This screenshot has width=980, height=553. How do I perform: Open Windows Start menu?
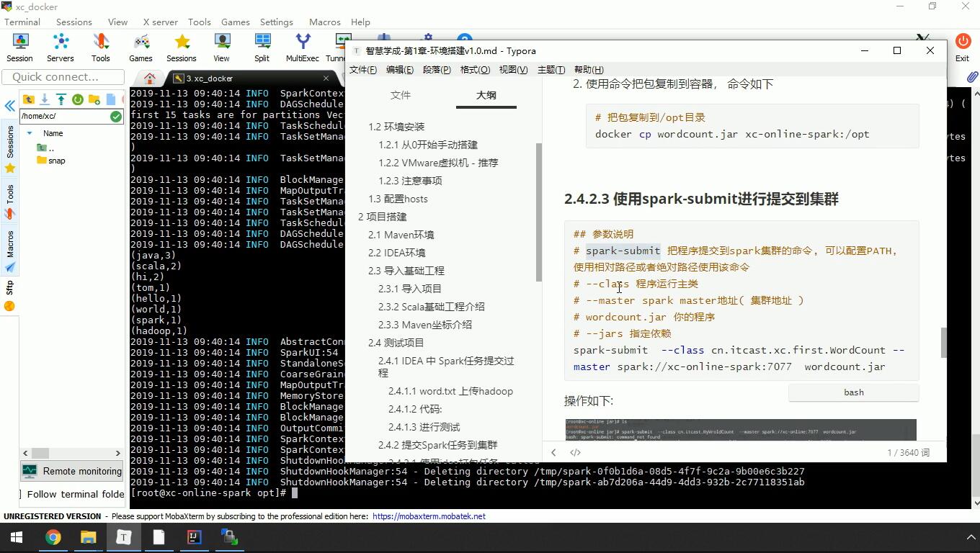(17, 537)
